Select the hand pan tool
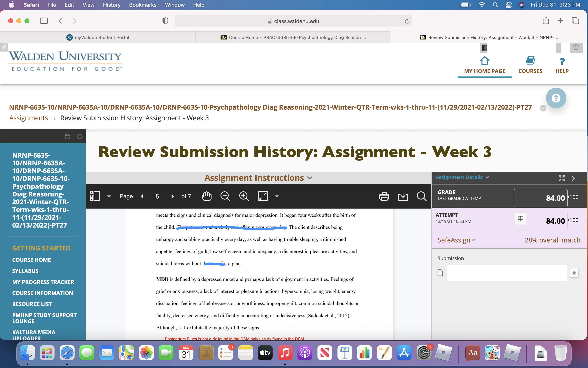588x368 pixels. click(x=207, y=196)
